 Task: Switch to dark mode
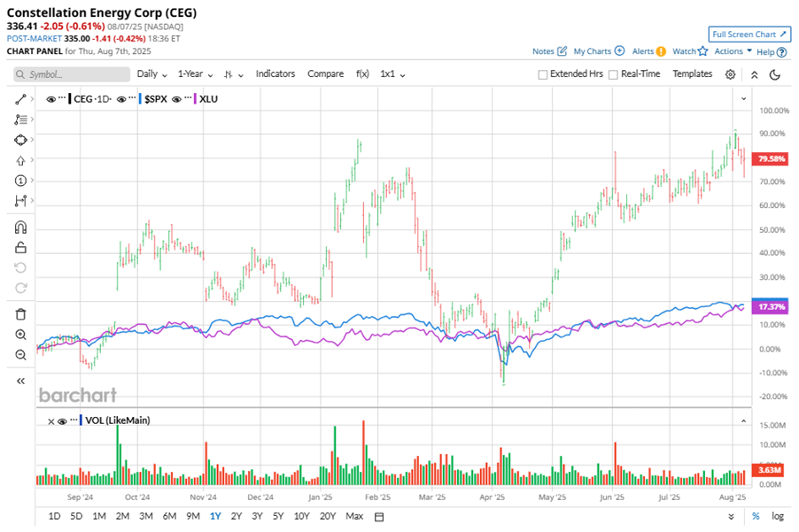coord(774,74)
